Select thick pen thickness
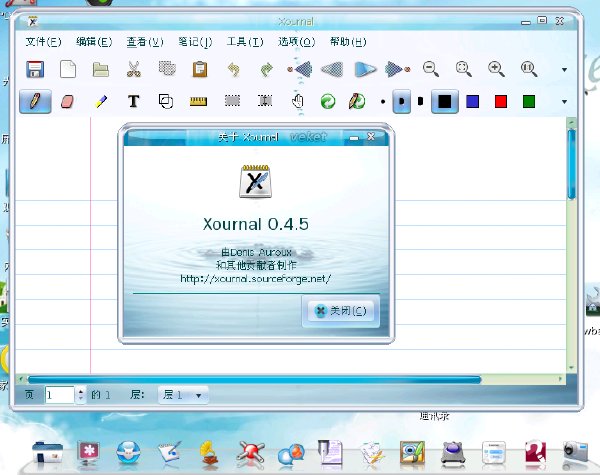The height and width of the screenshot is (475, 600). pyautogui.click(x=421, y=102)
